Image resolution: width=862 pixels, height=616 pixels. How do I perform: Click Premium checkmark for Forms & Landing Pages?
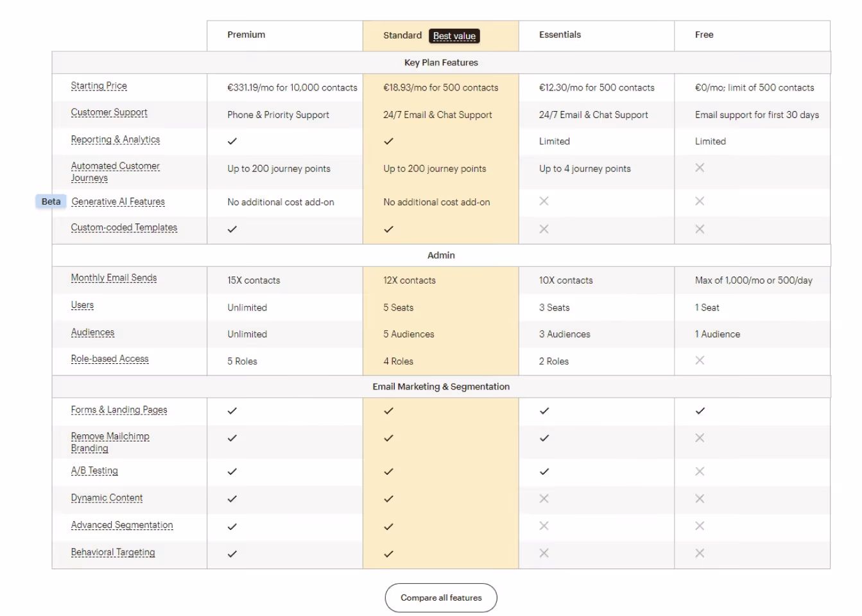tap(232, 411)
